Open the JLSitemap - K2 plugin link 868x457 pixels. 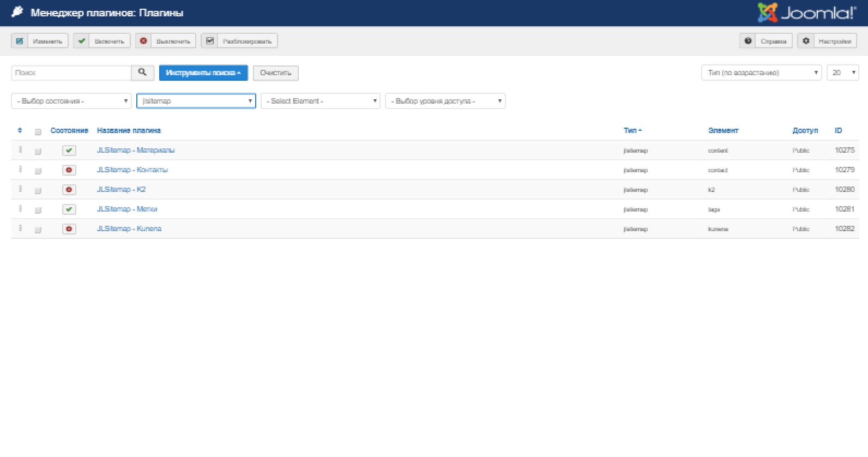(121, 189)
